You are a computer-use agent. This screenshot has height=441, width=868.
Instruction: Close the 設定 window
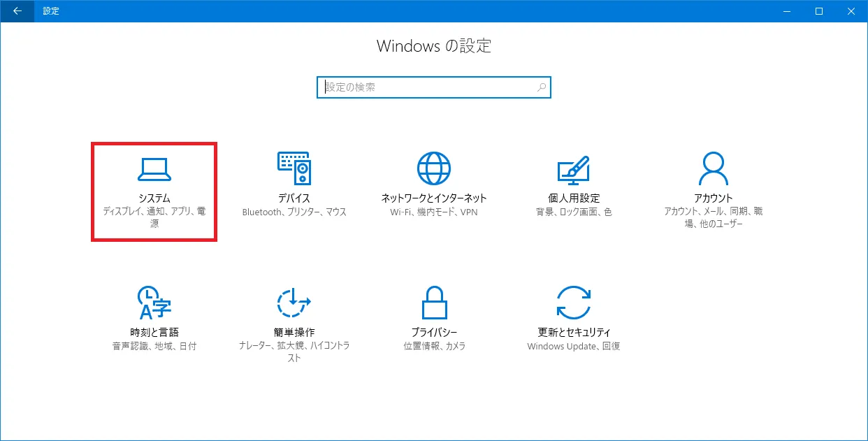(x=851, y=11)
